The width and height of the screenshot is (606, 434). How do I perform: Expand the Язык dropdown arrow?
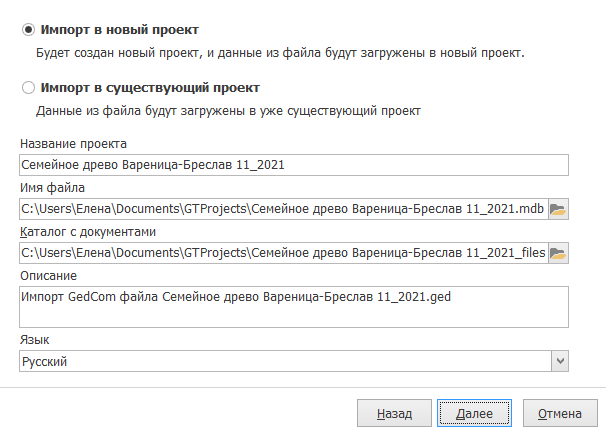[560, 361]
